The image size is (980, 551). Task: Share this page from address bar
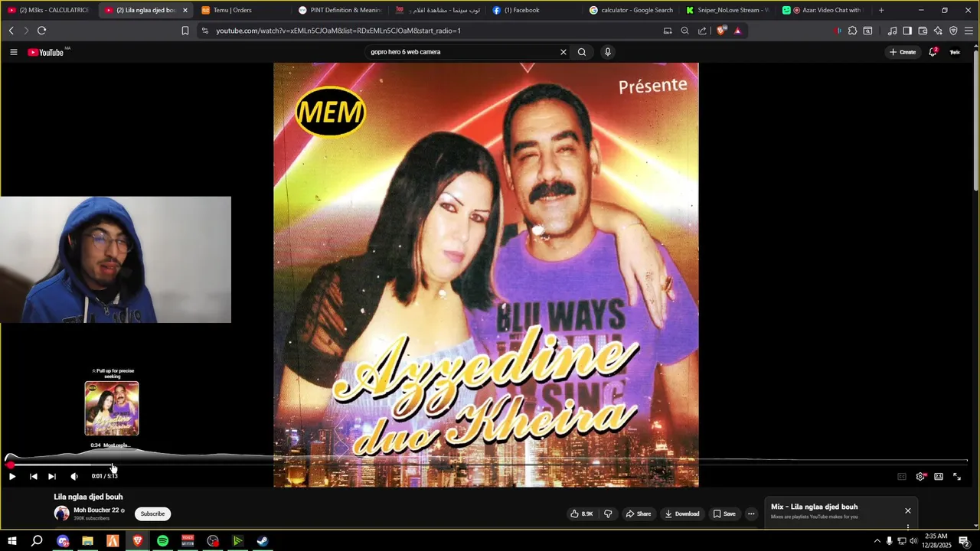(703, 31)
